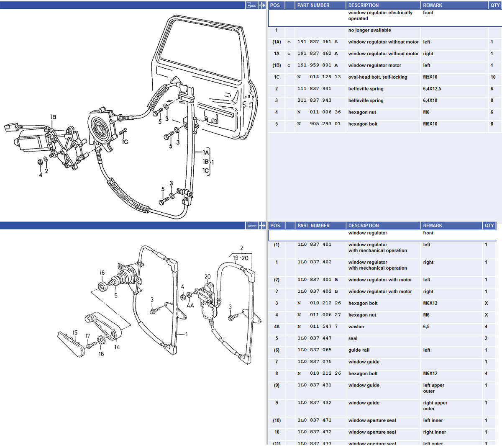Select part number 1L0 837 447
Screen dimensions: 502x448
click(314, 338)
